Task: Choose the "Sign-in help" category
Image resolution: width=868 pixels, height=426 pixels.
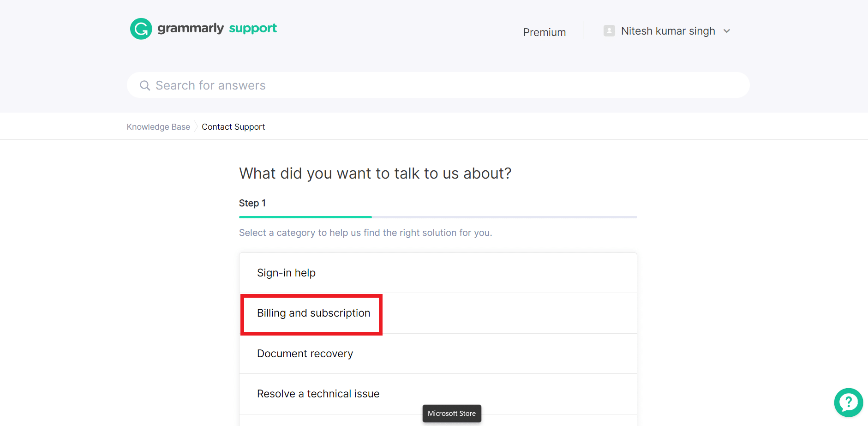Action: click(286, 273)
